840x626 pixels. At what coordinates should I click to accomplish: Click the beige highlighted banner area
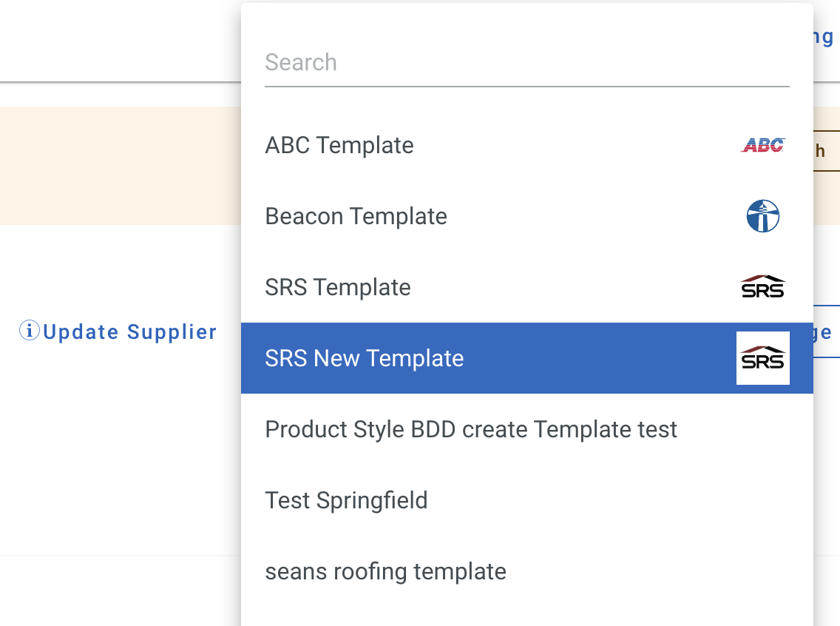coord(118,164)
